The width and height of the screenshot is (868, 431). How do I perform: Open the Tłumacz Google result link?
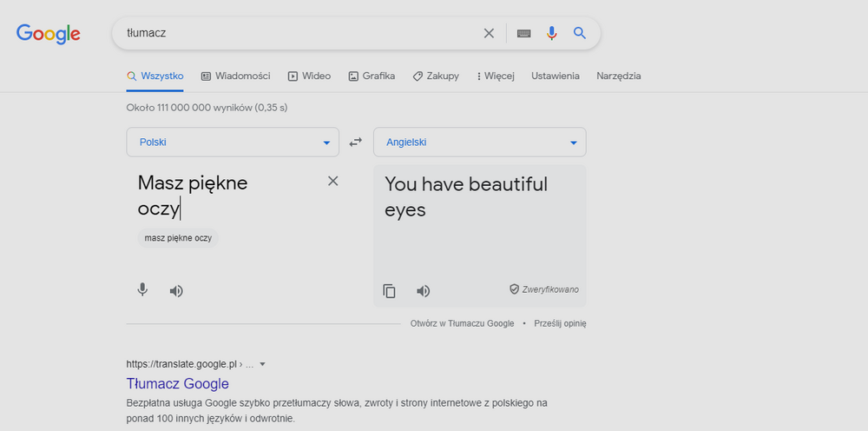[x=178, y=383]
